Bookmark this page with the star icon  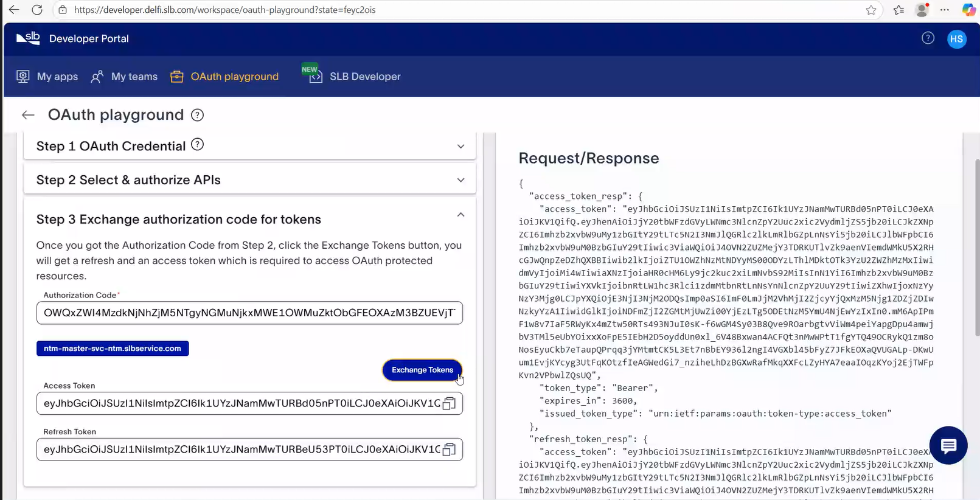pyautogui.click(x=871, y=10)
